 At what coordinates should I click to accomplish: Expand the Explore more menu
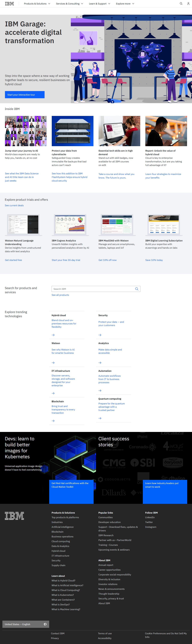[x=125, y=3]
